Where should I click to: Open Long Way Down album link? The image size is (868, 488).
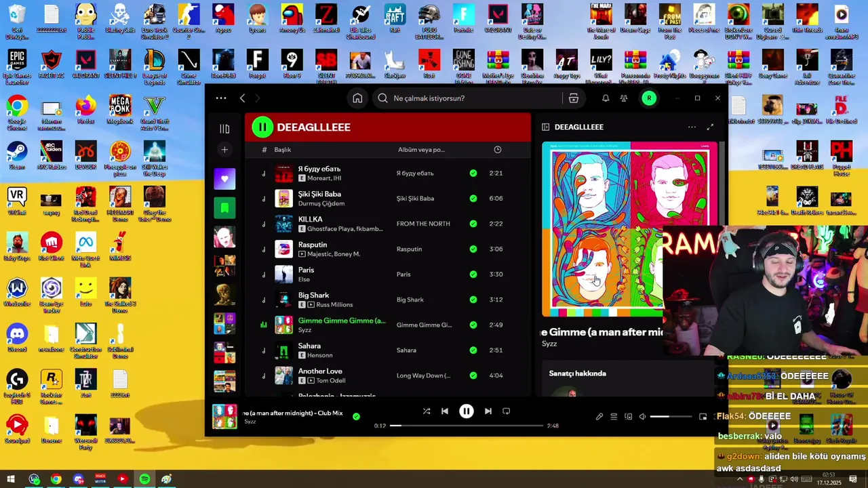click(424, 375)
